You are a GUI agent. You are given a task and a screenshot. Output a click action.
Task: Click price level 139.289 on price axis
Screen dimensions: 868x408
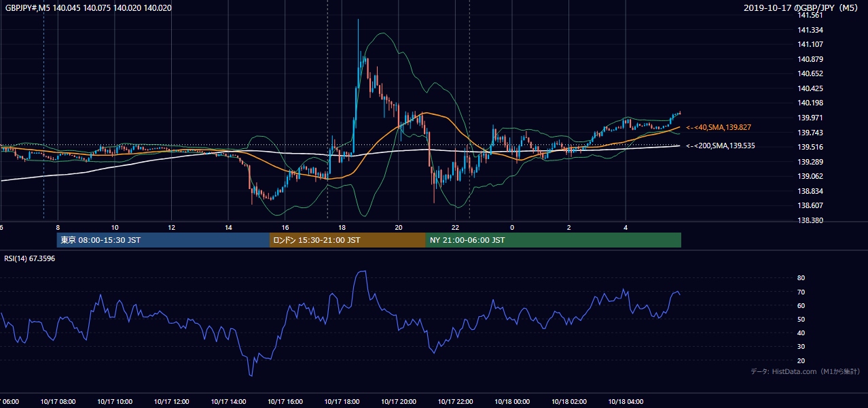[x=811, y=162]
